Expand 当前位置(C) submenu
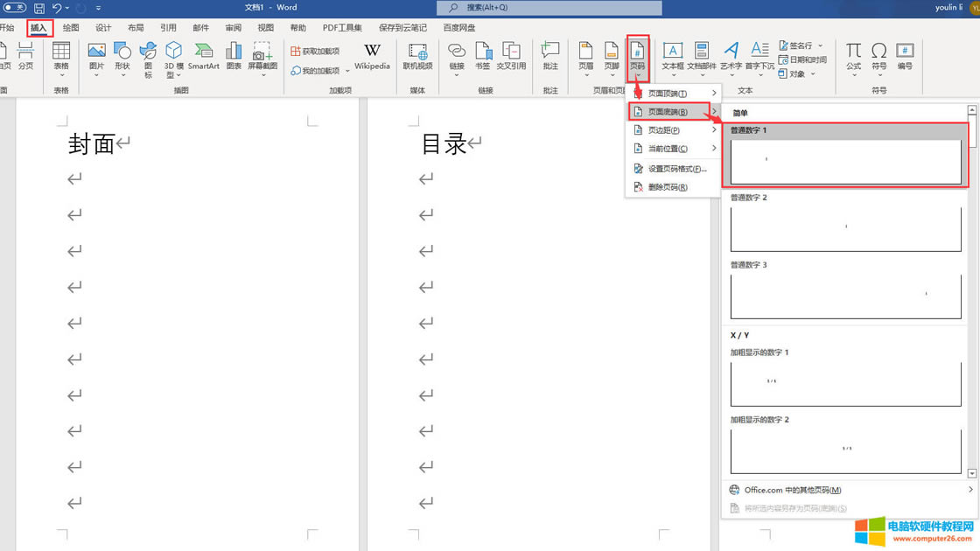Screen dimensions: 980x551 pyautogui.click(x=672, y=149)
